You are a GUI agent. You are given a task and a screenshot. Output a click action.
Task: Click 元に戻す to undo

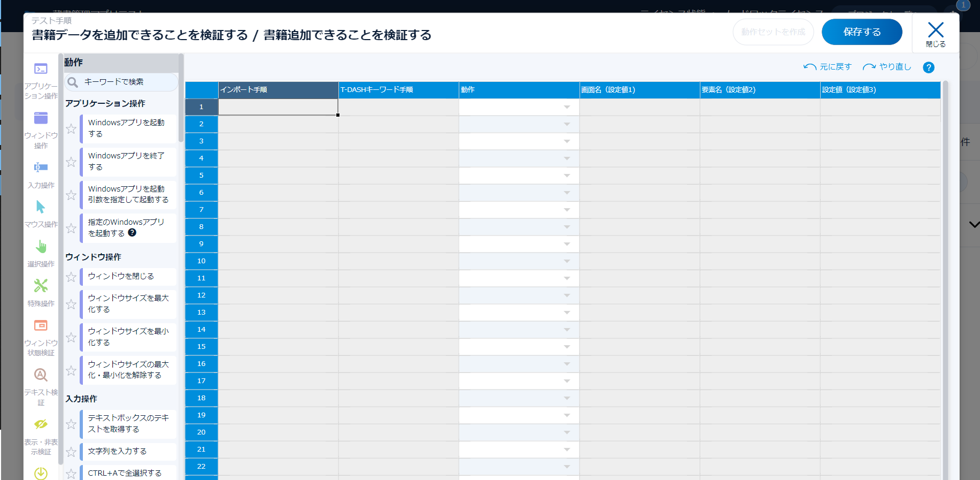point(828,67)
